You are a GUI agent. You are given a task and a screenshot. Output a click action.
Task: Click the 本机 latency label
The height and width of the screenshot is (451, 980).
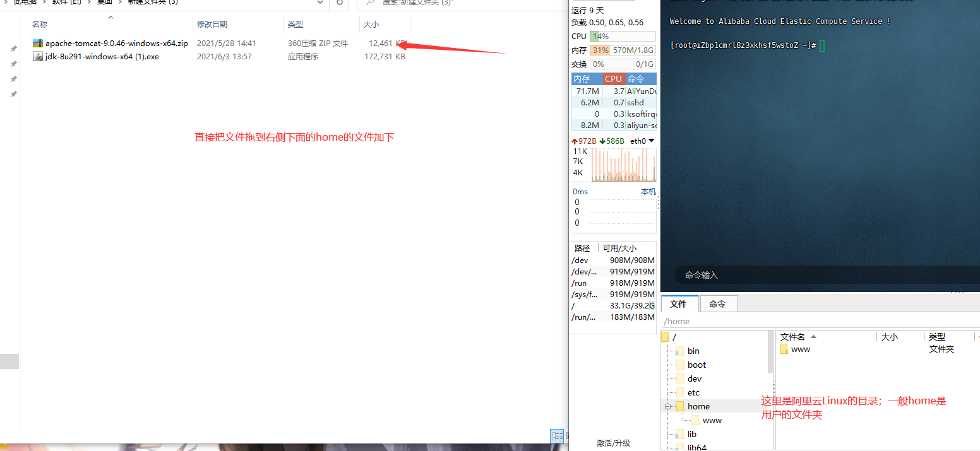(x=648, y=191)
